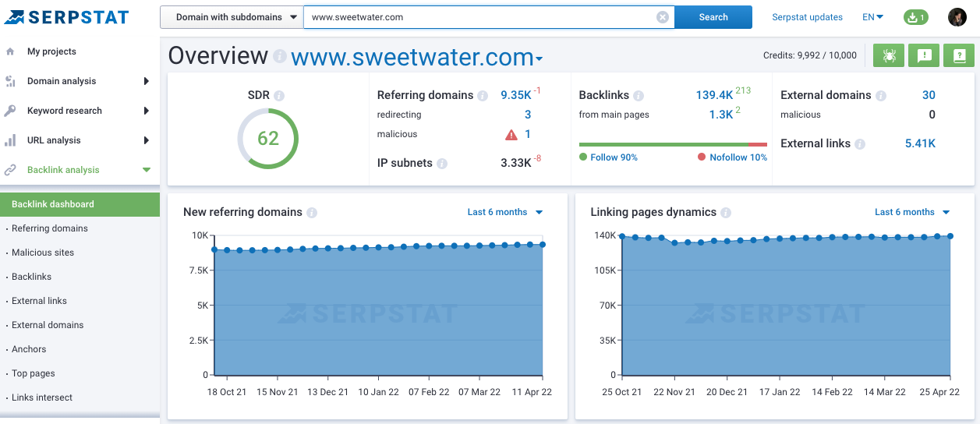
Task: Select Backlink dashboard menu item
Action: [x=80, y=204]
